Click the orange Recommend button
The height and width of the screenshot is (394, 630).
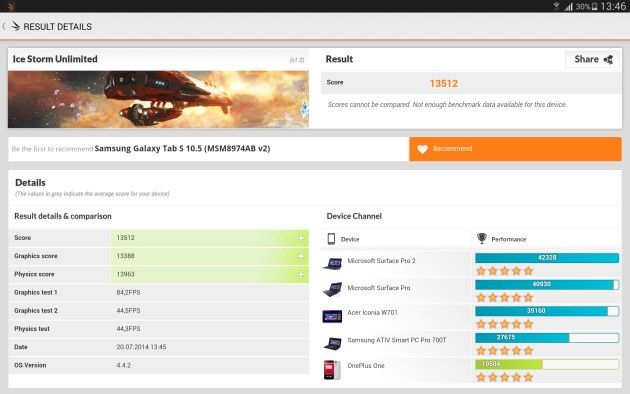(x=515, y=149)
